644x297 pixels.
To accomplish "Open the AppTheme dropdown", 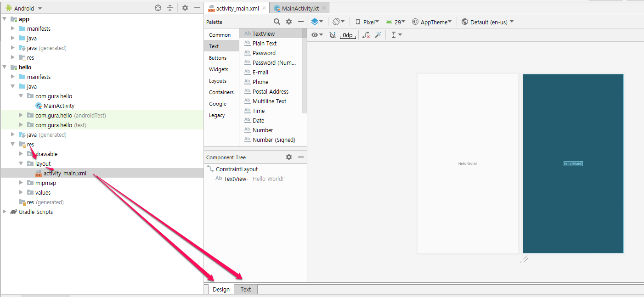I will tap(432, 22).
